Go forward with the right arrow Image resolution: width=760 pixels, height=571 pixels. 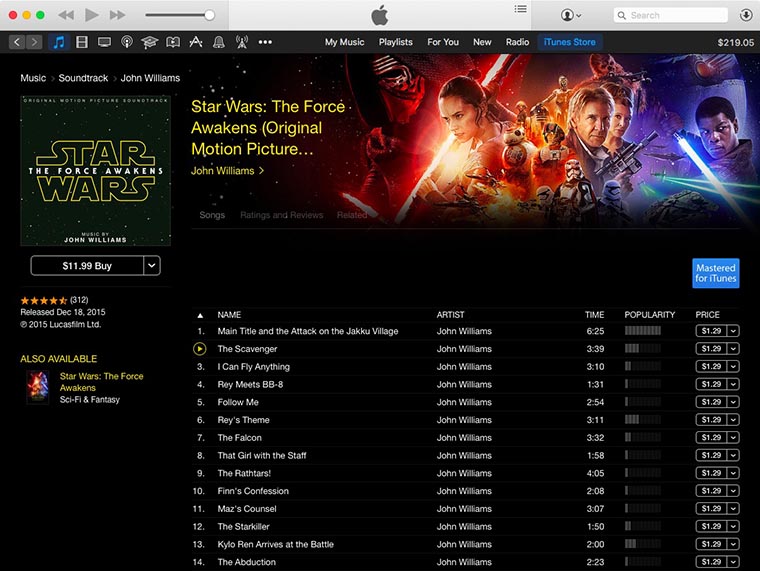tap(34, 42)
